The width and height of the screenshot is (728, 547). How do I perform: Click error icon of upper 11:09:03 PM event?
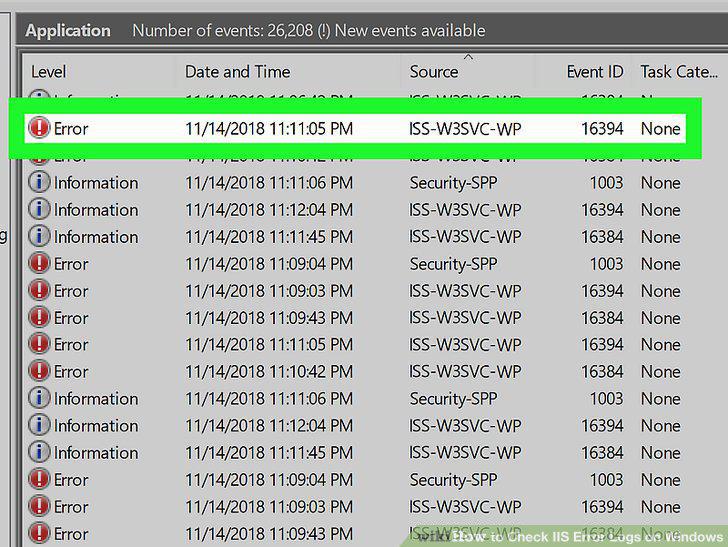[x=39, y=290]
